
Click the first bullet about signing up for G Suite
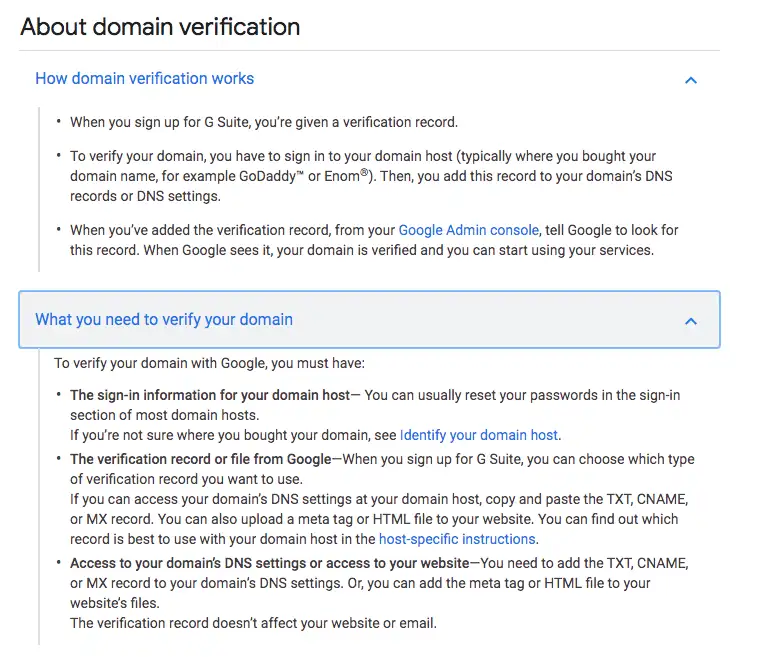[263, 122]
